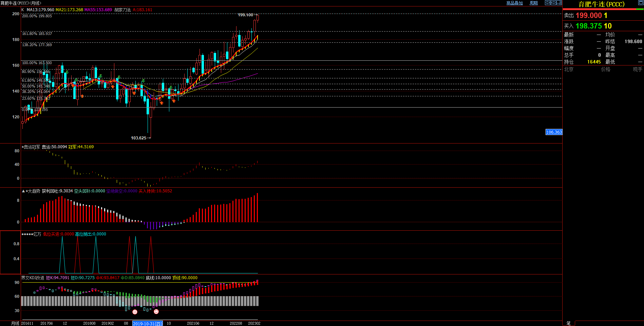The image size is (644, 326).
Task: Click the 顶线:90.0000 value
Action: point(185,278)
